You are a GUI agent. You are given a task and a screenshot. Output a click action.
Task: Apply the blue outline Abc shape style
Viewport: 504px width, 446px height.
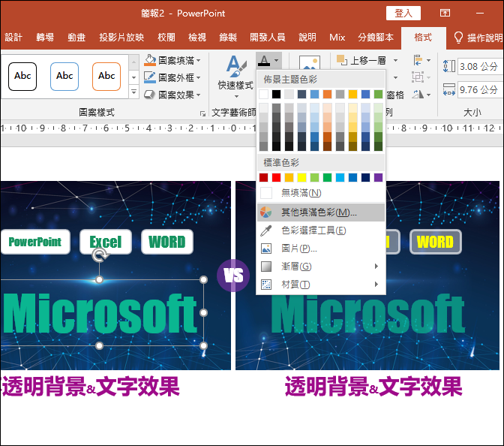[x=64, y=77]
